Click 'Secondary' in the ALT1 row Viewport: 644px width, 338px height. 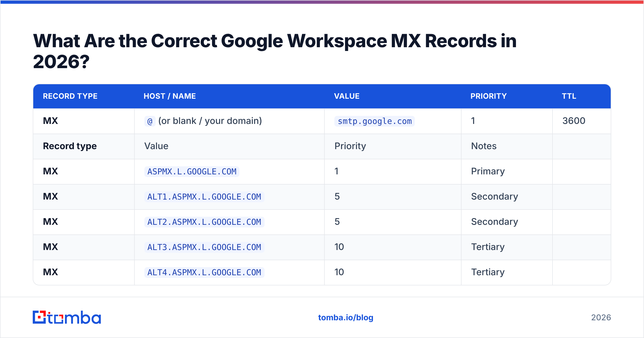[495, 197]
